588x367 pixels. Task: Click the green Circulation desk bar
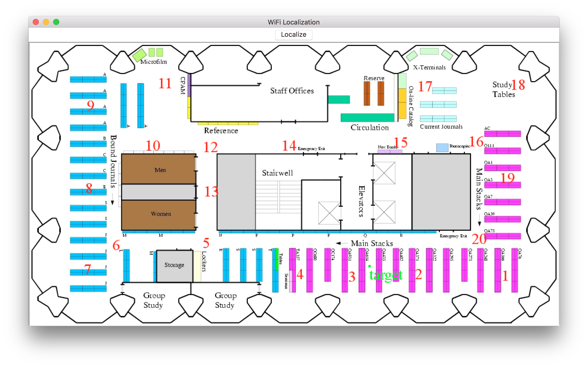tap(367, 118)
